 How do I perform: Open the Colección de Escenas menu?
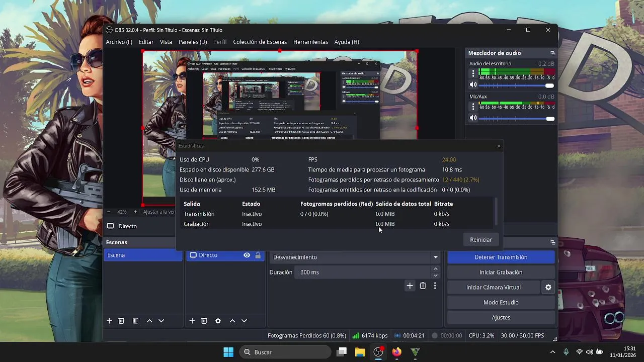[260, 42]
